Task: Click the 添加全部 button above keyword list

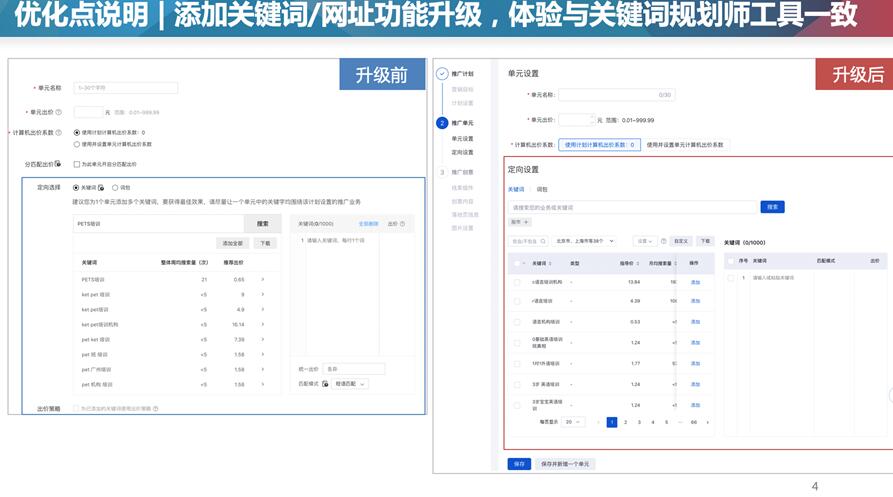Action: 232,243
